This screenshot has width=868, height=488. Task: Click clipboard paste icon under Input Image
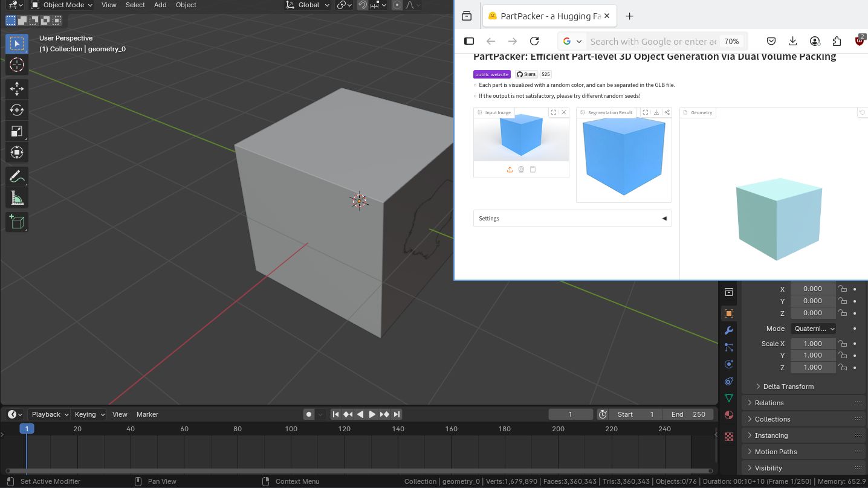pos(533,170)
